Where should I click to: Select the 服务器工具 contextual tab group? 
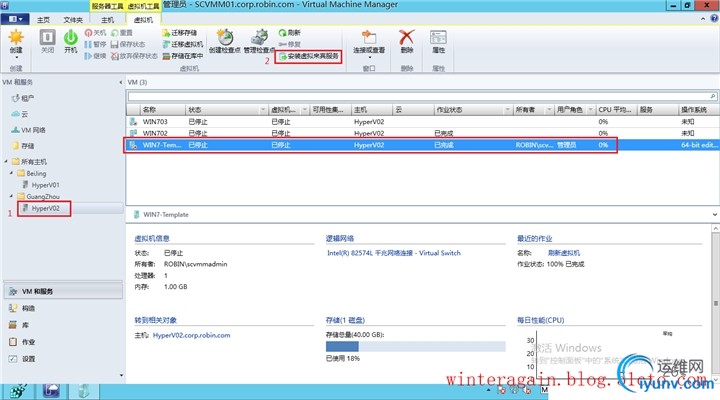click(107, 6)
